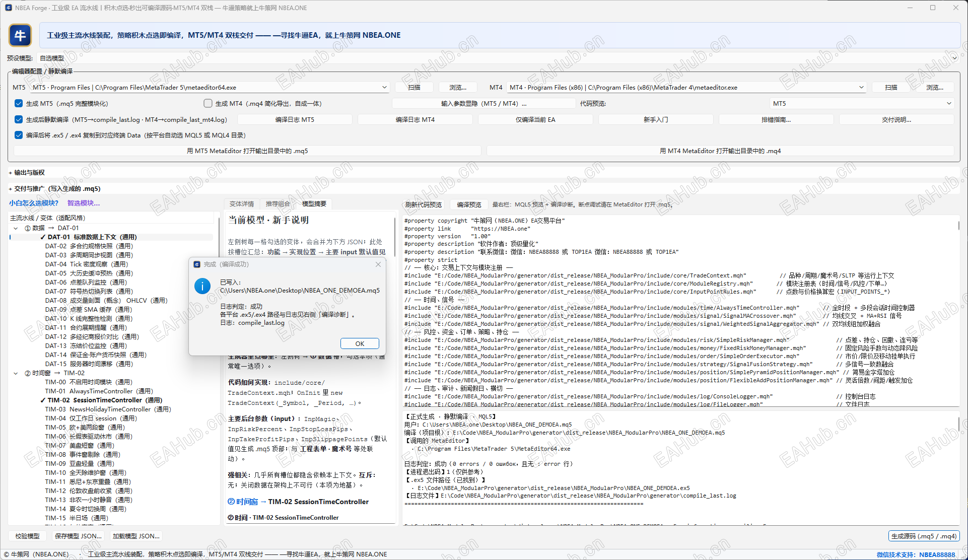Click the dialog title bar app icon
Image resolution: width=968 pixels, height=560 pixels.
(x=197, y=264)
